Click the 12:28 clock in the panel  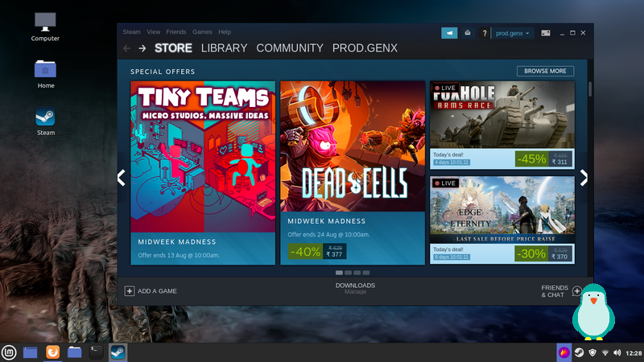tap(634, 353)
